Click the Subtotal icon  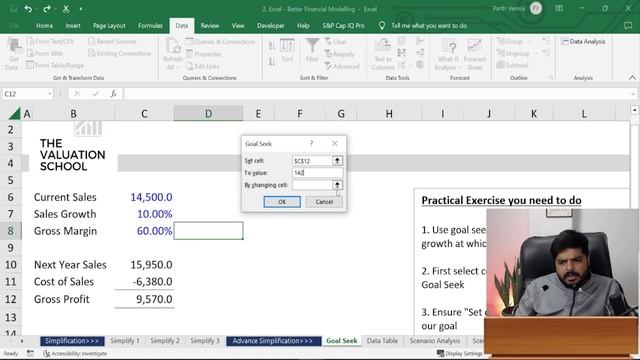[513, 65]
